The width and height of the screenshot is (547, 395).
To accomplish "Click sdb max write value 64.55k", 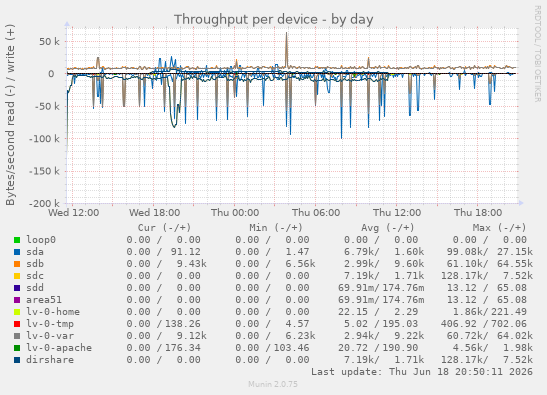I will point(515,263).
